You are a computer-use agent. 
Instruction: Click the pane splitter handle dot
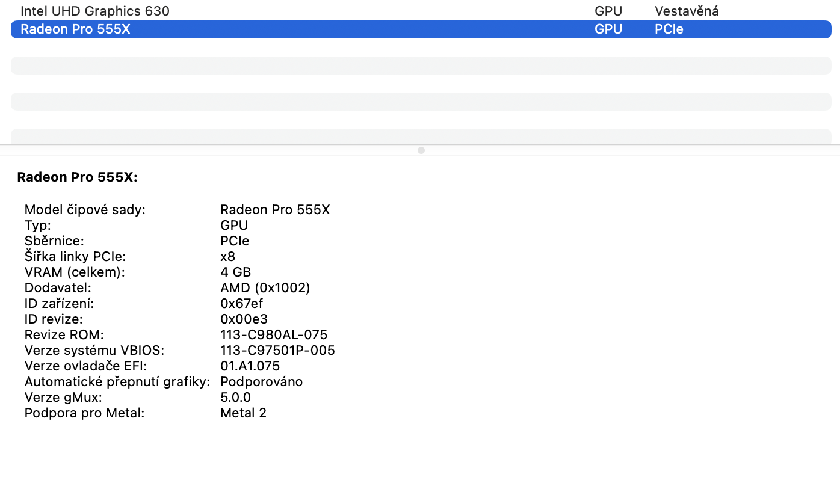[x=421, y=150]
